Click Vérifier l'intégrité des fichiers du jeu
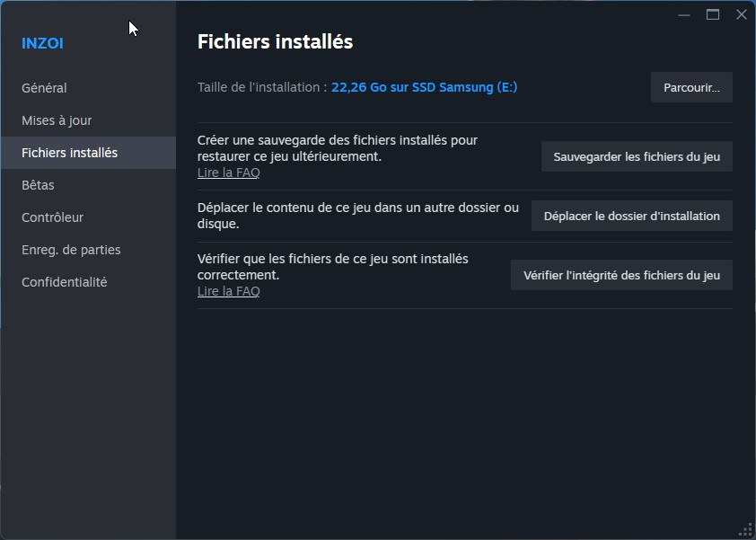 coord(621,275)
